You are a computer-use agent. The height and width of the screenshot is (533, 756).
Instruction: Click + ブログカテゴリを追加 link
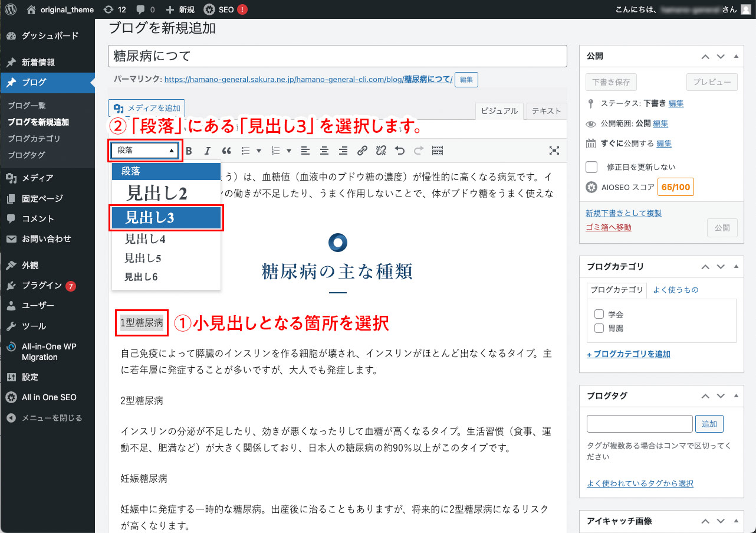(628, 354)
